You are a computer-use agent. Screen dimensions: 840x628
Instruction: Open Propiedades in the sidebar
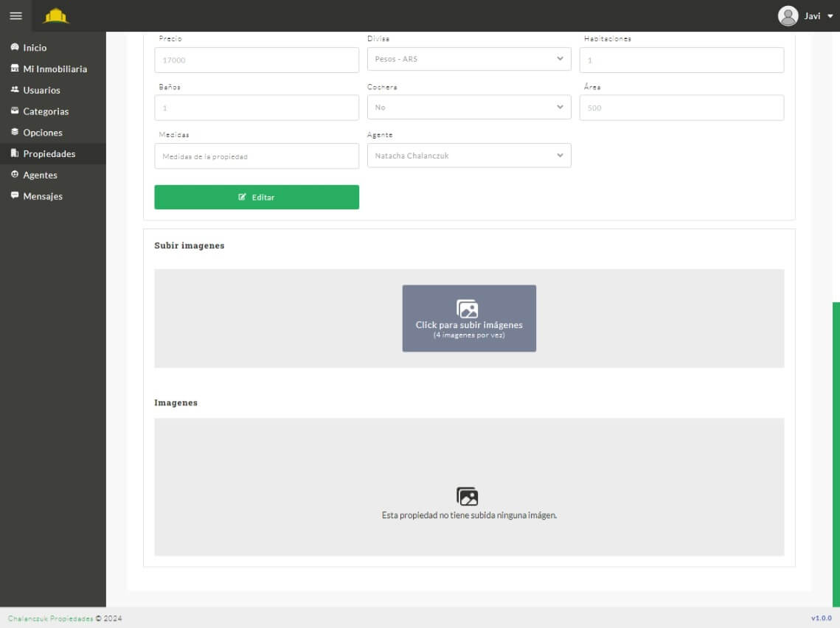49,154
